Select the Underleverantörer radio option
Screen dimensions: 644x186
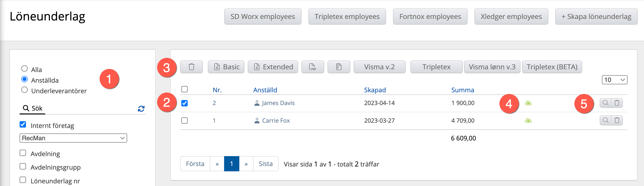24,90
